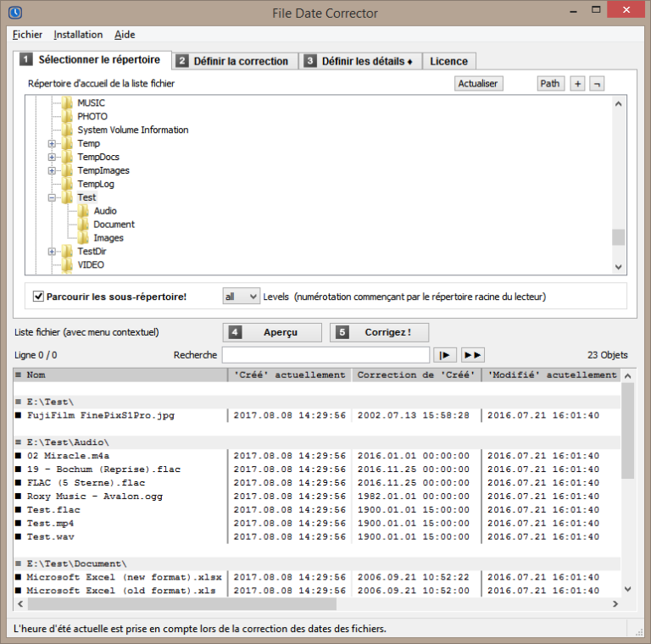Image resolution: width=651 pixels, height=644 pixels.
Task: Select the Audio folder icon in tree
Action: pos(83,211)
